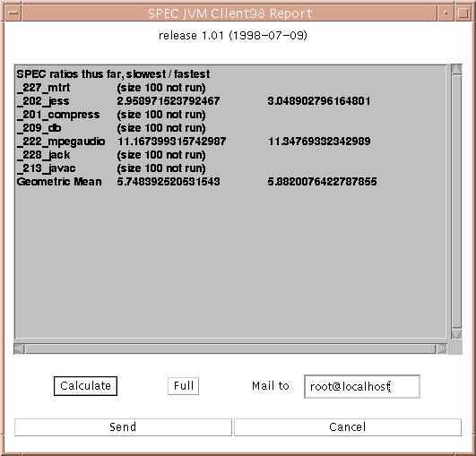Viewport: 476px width, 456px height.
Task: Minimize the SPEC JVM Client98 Report window
Action: pos(446,13)
